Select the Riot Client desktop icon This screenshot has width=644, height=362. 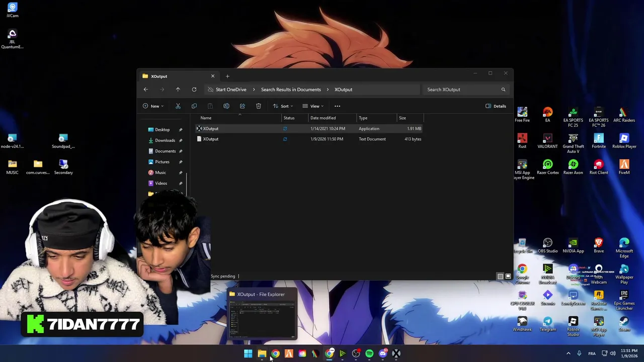pyautogui.click(x=599, y=167)
